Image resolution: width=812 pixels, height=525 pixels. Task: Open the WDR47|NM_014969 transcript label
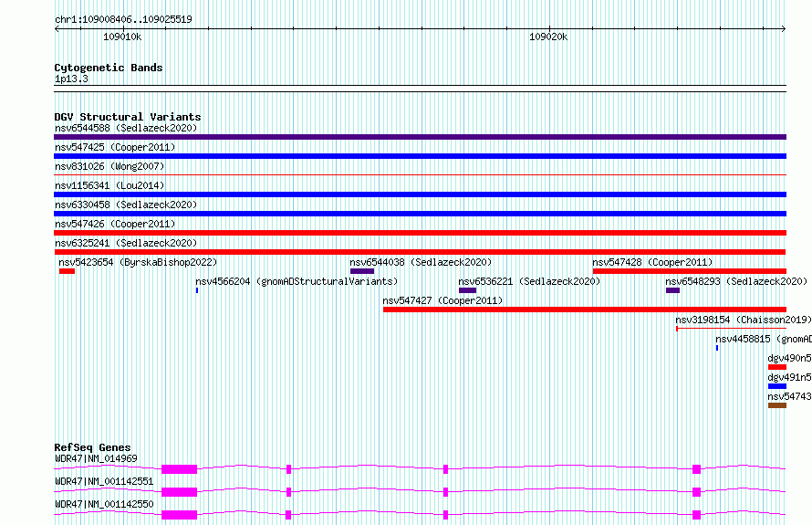pos(96,458)
